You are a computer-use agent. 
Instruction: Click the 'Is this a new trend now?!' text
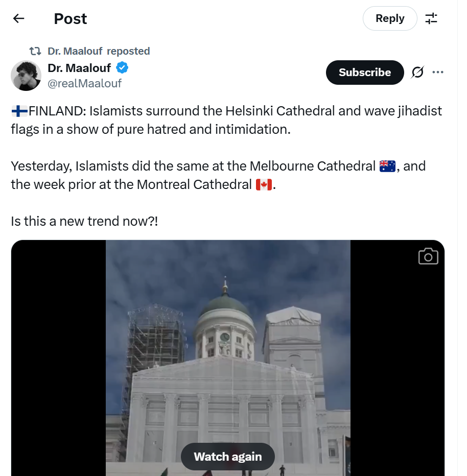tap(84, 221)
